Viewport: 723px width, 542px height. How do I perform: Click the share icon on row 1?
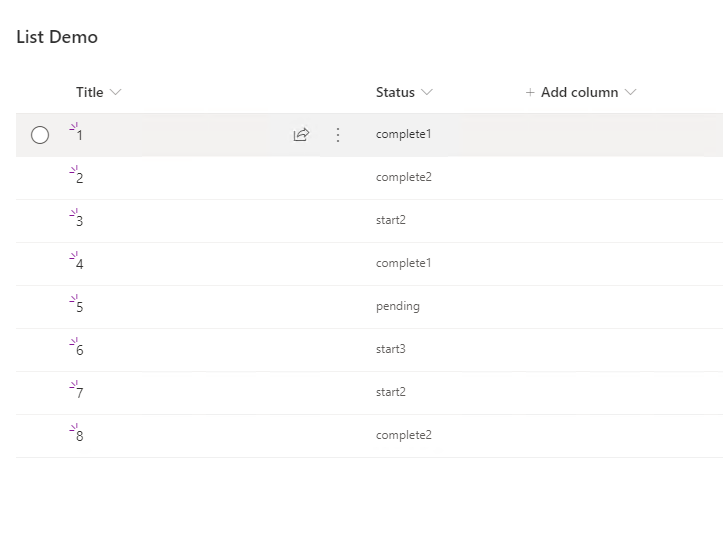[301, 135]
